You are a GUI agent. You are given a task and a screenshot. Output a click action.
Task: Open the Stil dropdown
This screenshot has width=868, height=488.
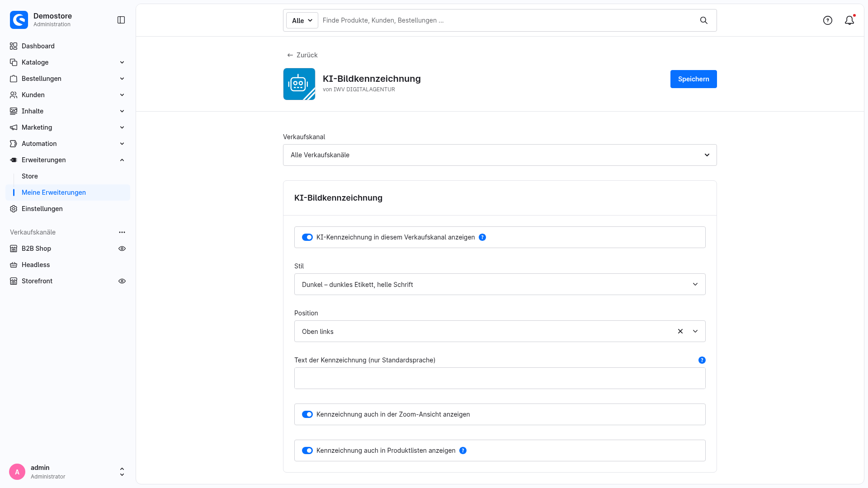[x=500, y=284]
